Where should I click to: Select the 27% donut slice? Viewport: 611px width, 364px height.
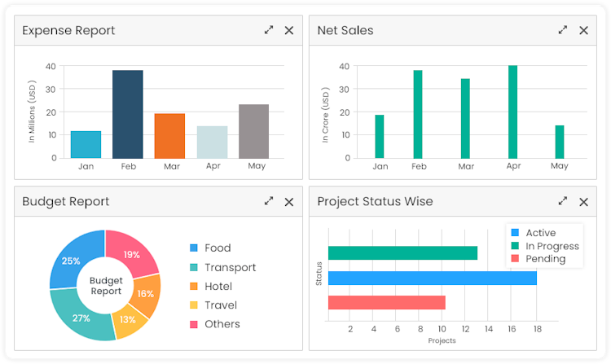pos(79,318)
